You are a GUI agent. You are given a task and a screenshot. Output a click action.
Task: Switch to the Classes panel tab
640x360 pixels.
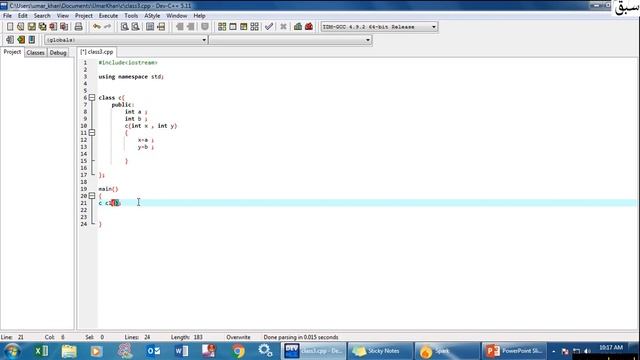[x=36, y=53]
